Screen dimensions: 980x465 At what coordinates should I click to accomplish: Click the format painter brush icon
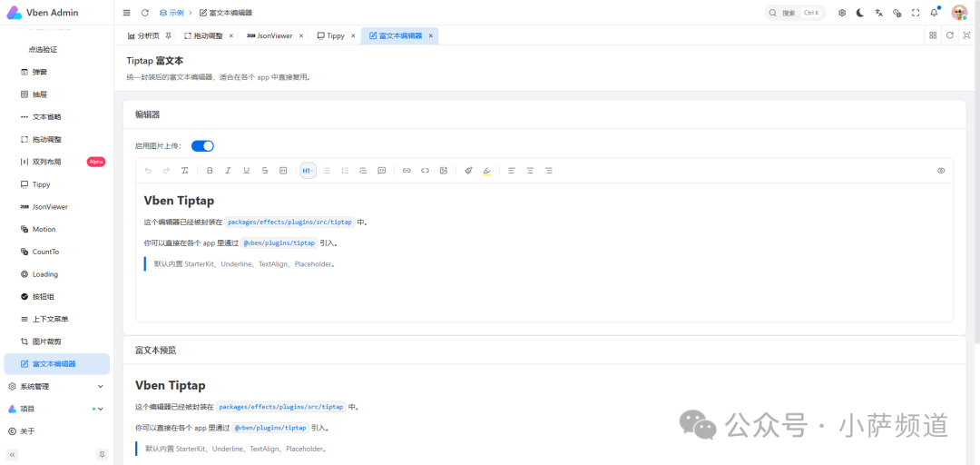coord(468,170)
